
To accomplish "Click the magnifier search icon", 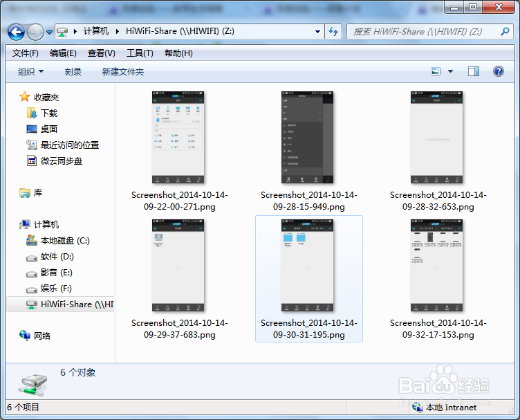I will 505,32.
